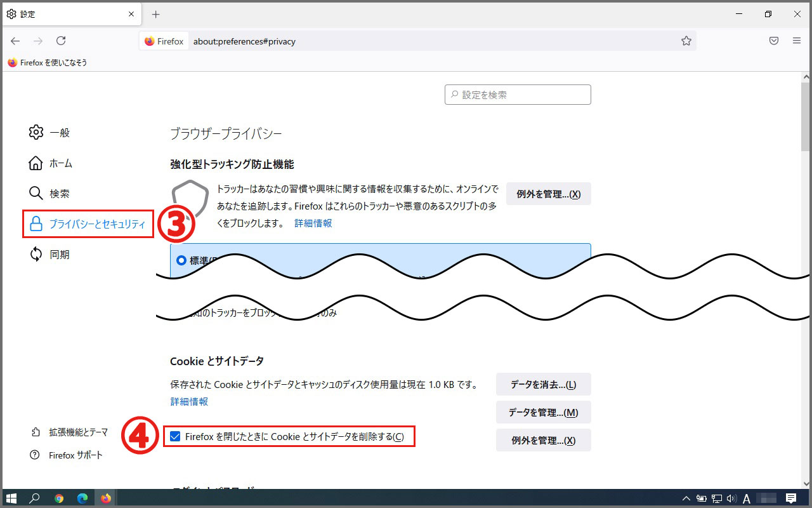Image resolution: width=812 pixels, height=508 pixels.
Task: Bookmark this page with the star icon
Action: coord(686,41)
